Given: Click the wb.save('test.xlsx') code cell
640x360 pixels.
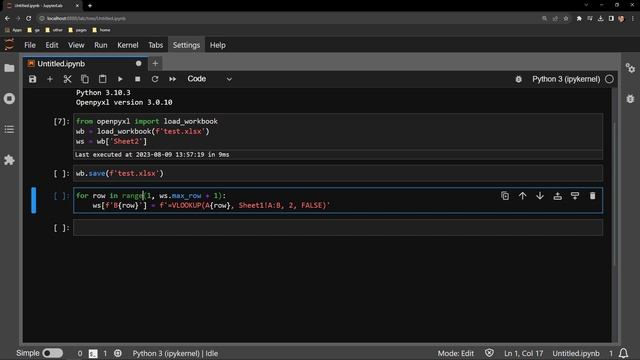Looking at the screenshot, I should [x=338, y=173].
